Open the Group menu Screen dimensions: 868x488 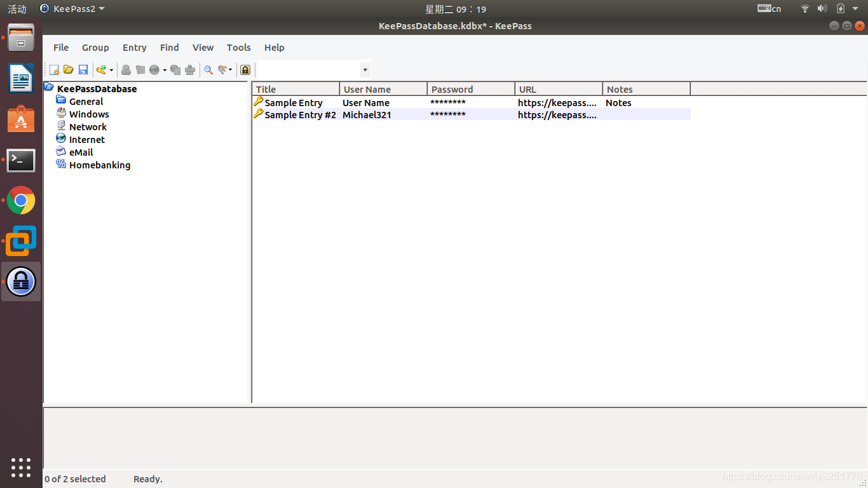pos(95,48)
